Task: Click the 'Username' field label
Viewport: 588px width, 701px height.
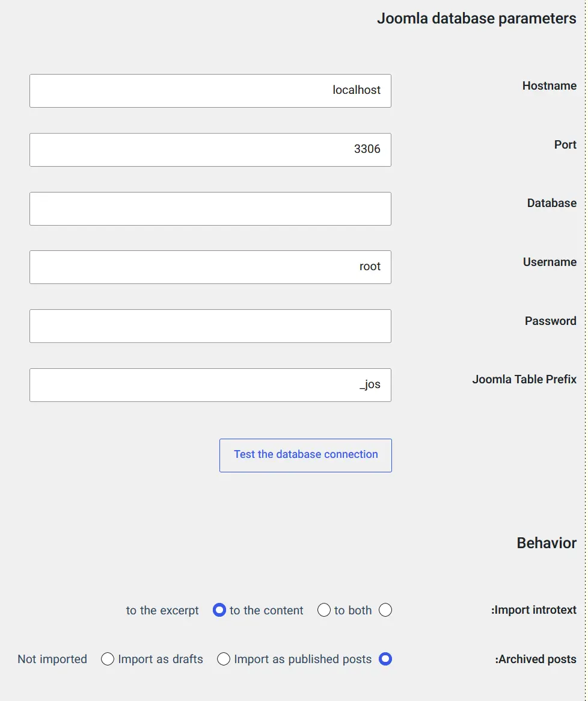Action: tap(550, 262)
